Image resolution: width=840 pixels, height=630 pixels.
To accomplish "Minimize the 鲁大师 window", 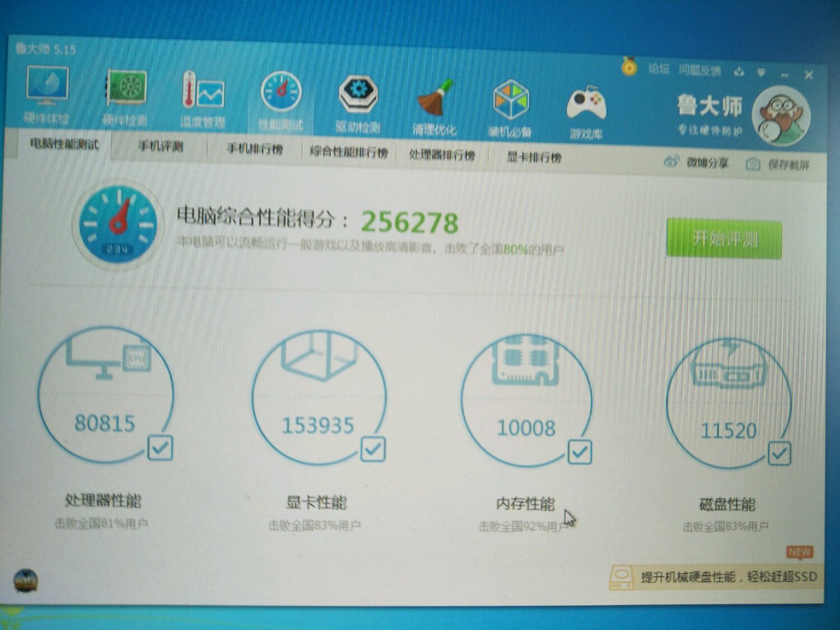I will pos(785,74).
